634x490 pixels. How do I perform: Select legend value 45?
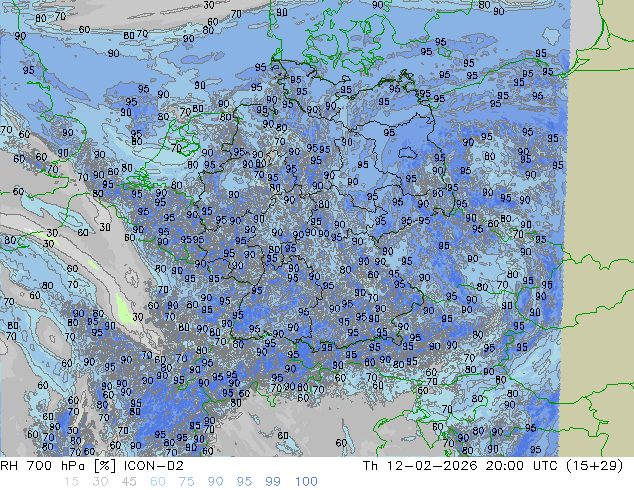[129, 482]
